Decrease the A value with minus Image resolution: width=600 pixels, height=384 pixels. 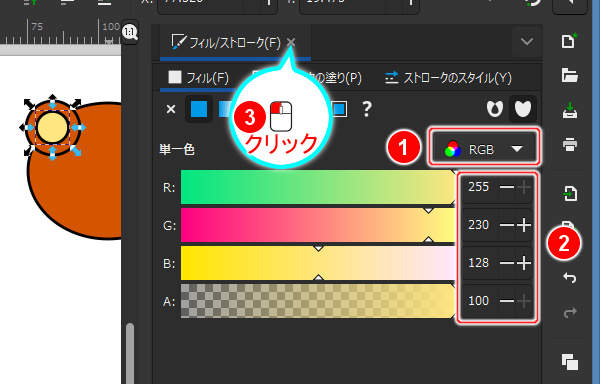507,301
